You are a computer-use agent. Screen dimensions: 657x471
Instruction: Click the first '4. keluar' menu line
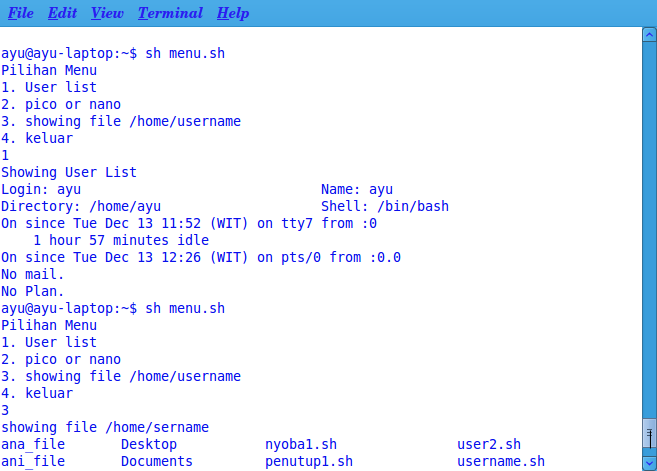[37, 138]
